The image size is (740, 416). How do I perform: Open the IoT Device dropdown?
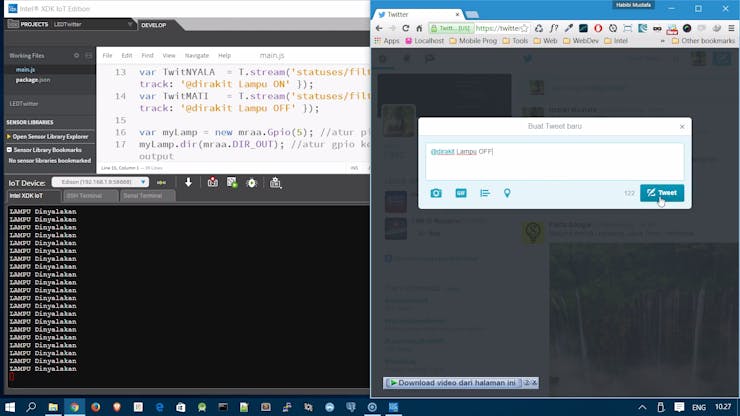click(101, 182)
